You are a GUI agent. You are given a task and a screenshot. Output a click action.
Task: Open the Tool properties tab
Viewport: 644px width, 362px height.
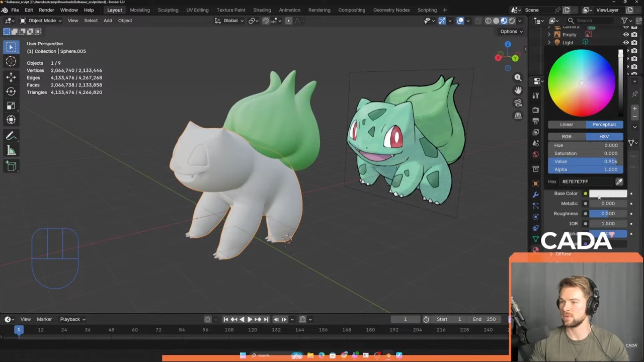535,96
